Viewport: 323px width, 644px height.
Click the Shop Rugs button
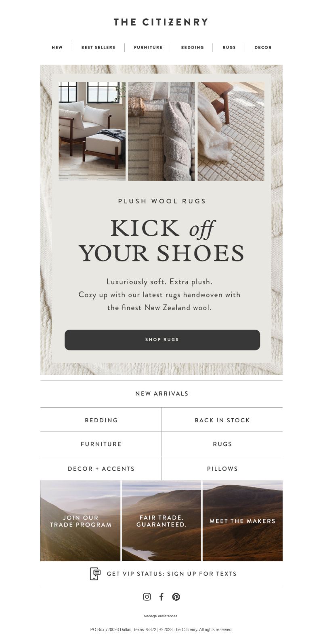(x=162, y=340)
